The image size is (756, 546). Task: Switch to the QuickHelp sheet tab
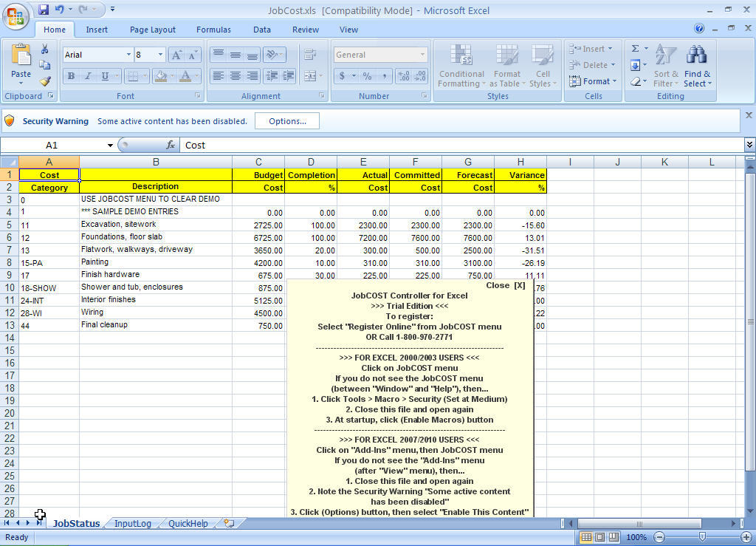[x=188, y=523]
